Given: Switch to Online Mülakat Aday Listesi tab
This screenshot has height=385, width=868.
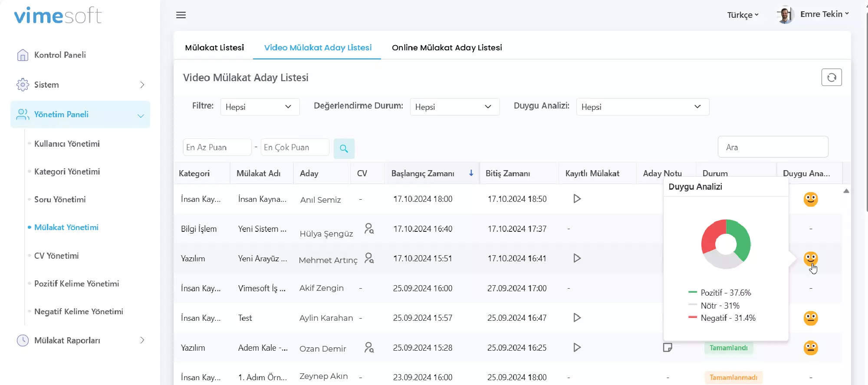Looking at the screenshot, I should click(447, 47).
